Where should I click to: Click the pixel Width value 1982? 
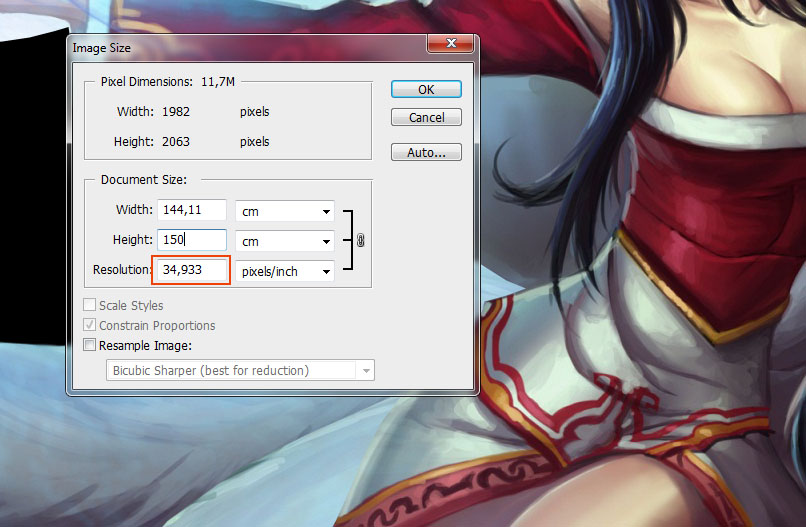(176, 112)
